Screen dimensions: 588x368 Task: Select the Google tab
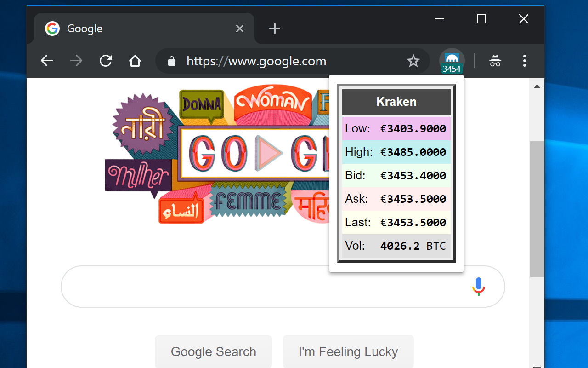pos(144,29)
